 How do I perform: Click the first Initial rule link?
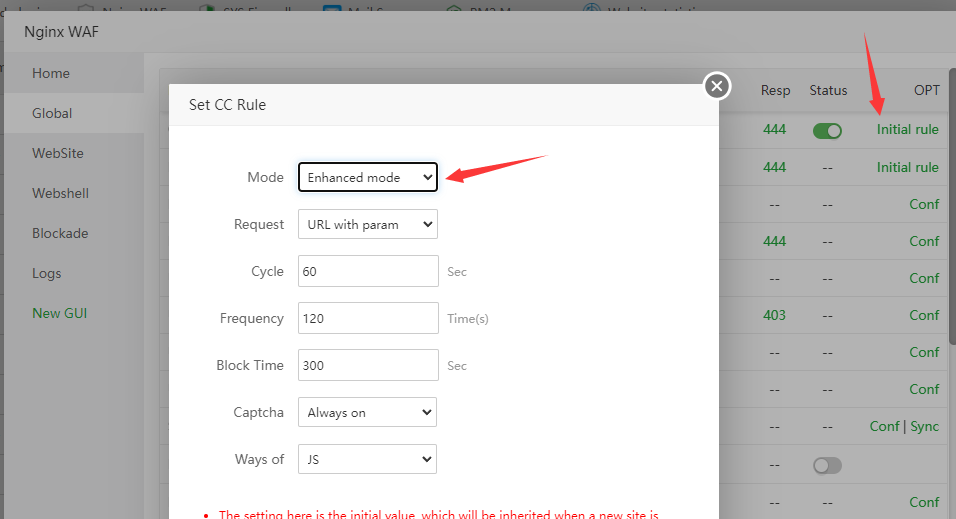(907, 130)
